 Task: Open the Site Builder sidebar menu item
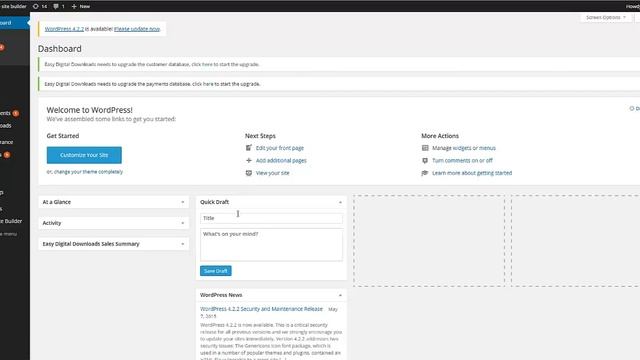coord(11,221)
